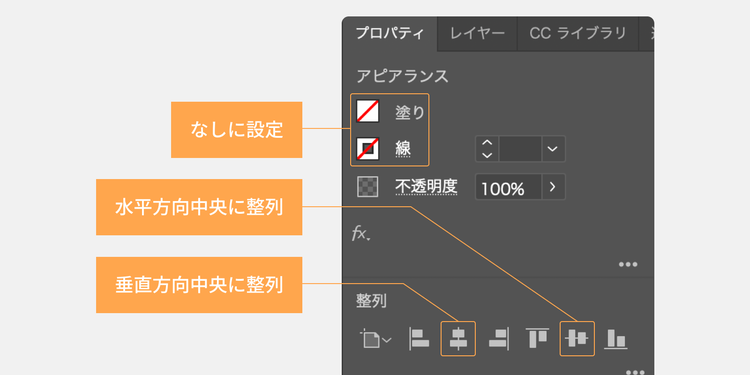Click the horizontal align center icon
750x375 pixels.
pos(458,339)
